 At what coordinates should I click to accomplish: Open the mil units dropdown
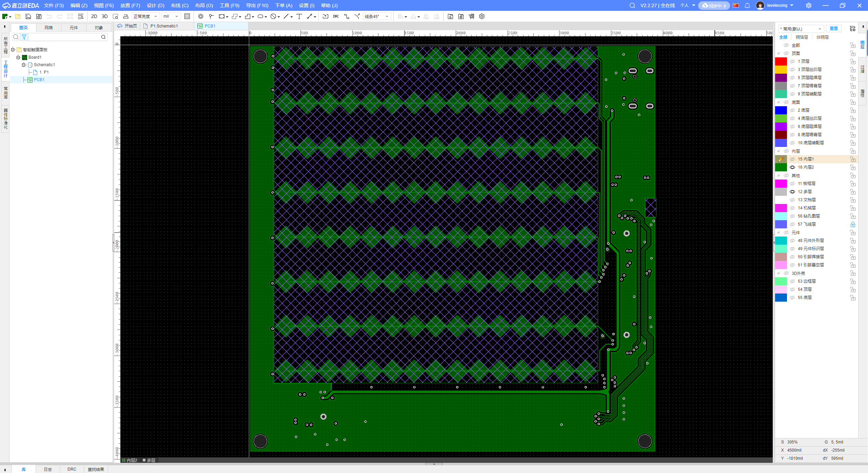[x=171, y=16]
